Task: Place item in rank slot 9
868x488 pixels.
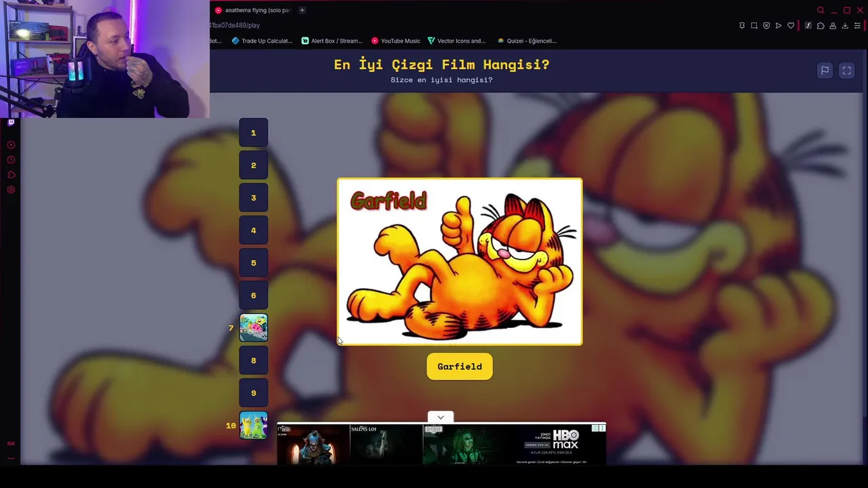Action: pos(254,393)
